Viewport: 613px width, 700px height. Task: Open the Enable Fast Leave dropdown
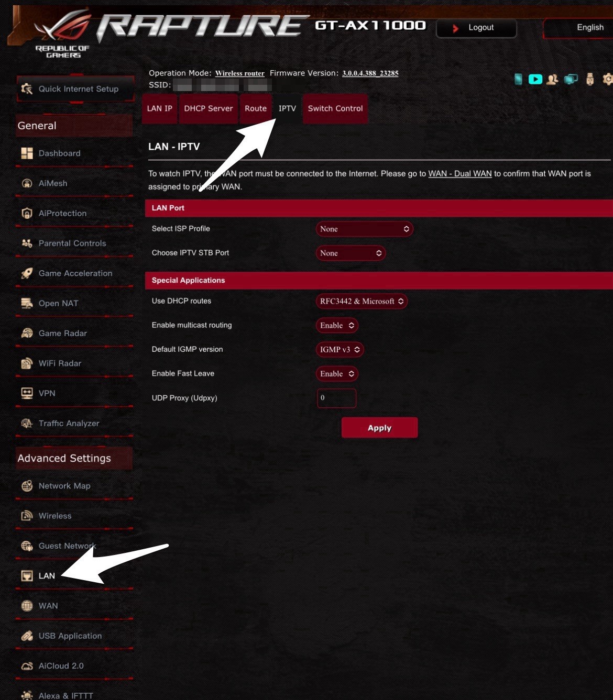tap(337, 374)
